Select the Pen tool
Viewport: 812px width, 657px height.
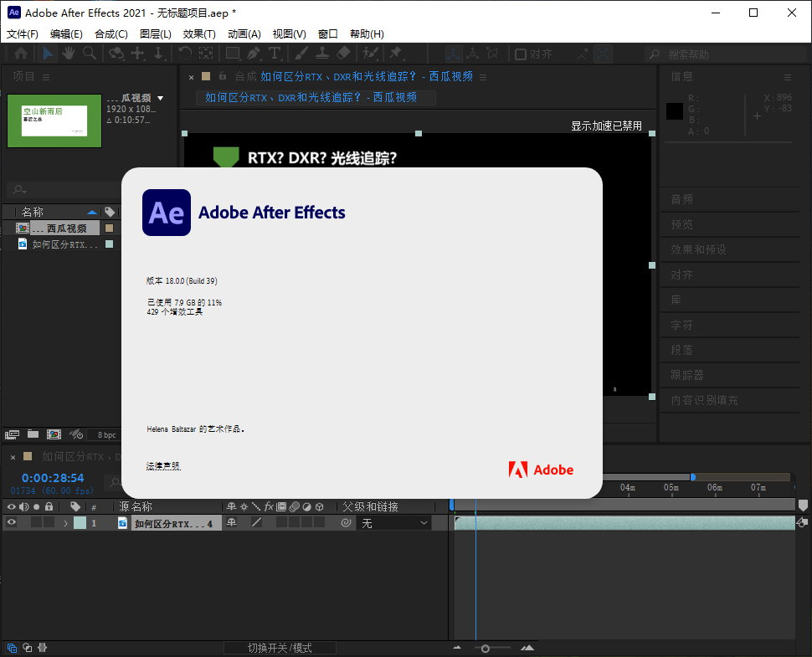(254, 54)
